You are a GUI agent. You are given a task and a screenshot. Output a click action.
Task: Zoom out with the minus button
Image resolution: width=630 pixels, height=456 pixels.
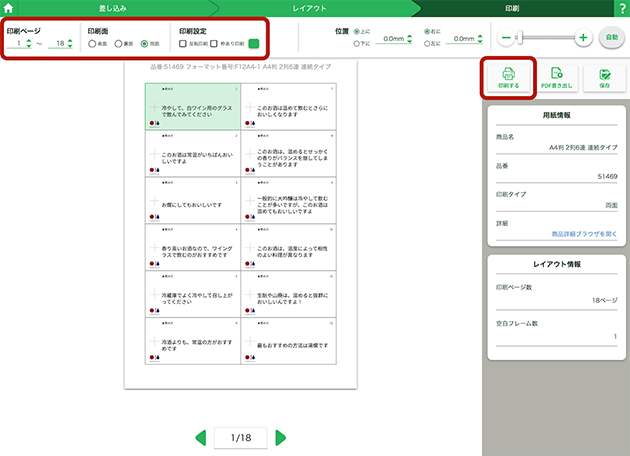click(507, 38)
